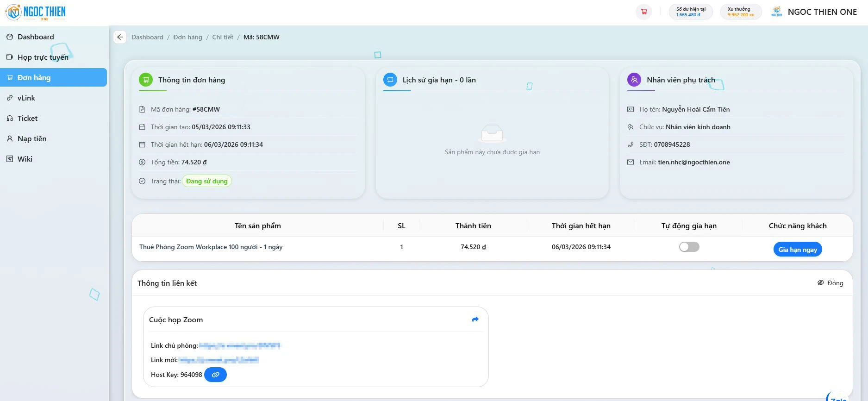
Task: Click the Gia hạn ngay button
Action: coord(797,250)
